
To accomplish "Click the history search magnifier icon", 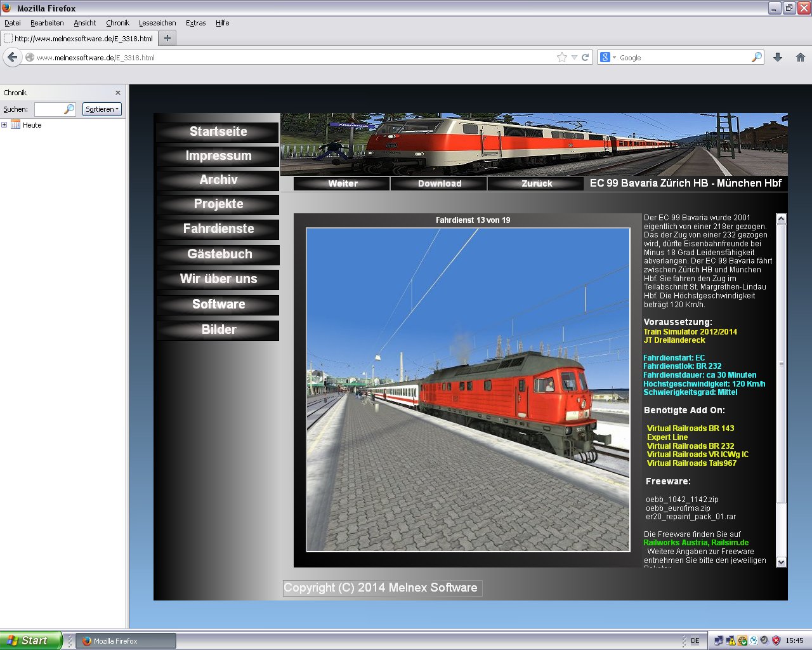I will [x=69, y=109].
